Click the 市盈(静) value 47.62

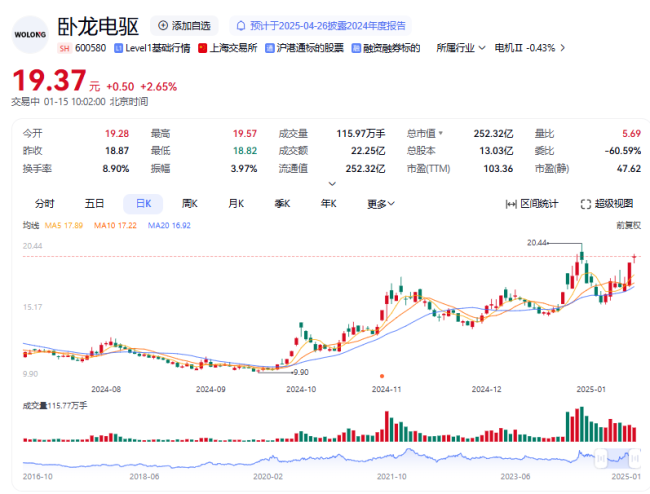coord(629,169)
